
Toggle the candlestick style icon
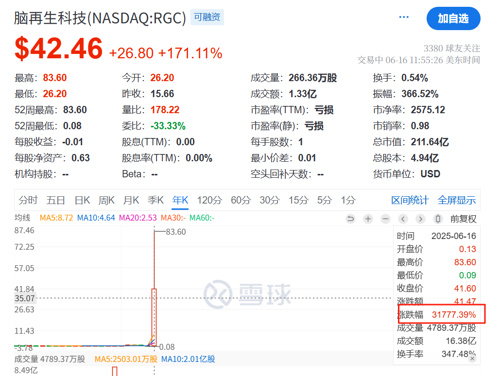point(438,219)
